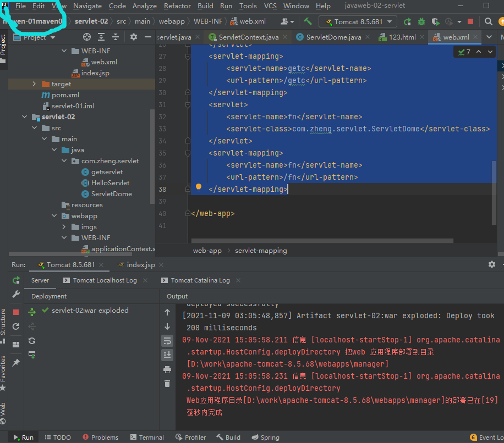Open the Refactor menu

click(x=177, y=6)
